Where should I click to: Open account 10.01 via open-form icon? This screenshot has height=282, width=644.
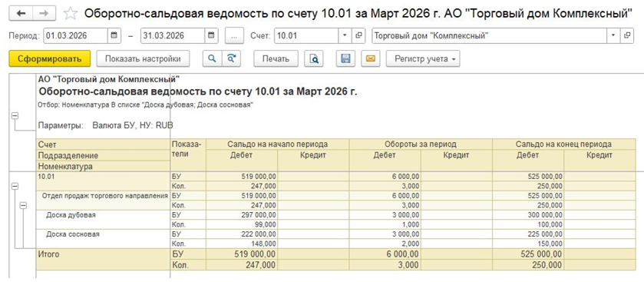click(358, 35)
